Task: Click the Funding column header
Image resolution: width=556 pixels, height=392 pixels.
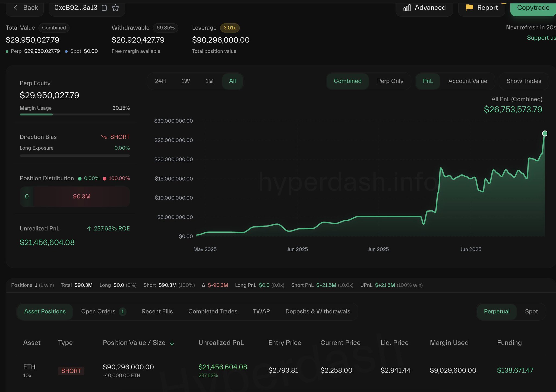Action: pyautogui.click(x=509, y=343)
